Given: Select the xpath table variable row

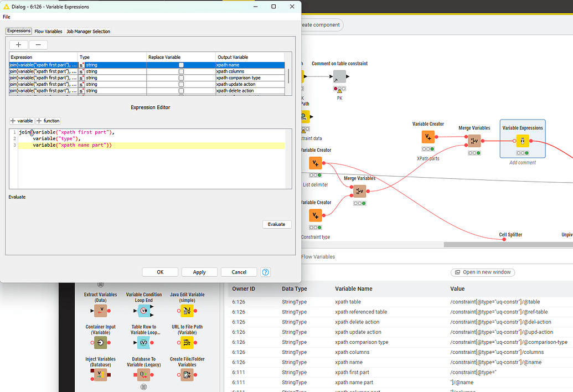Looking at the screenshot, I should click(400, 302).
